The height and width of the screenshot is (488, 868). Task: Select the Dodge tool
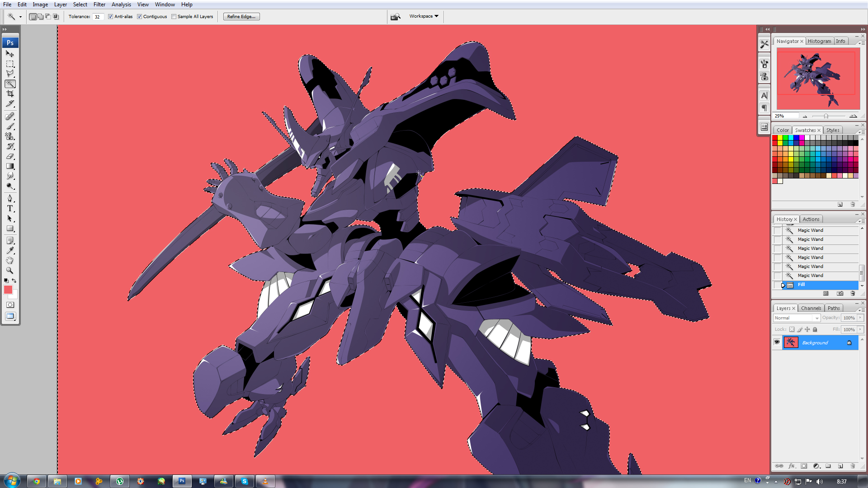pyautogui.click(x=10, y=186)
